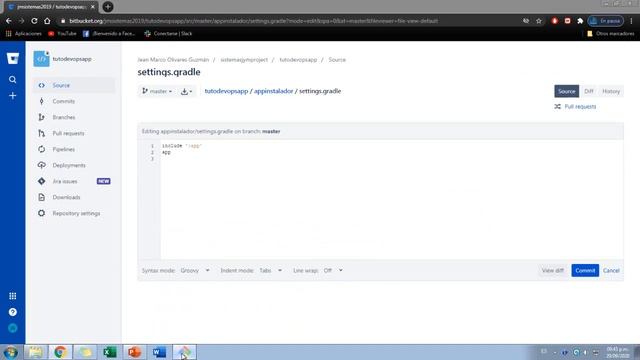Open Otros marcadores folder
The width and height of the screenshot is (640, 360).
pos(611,33)
